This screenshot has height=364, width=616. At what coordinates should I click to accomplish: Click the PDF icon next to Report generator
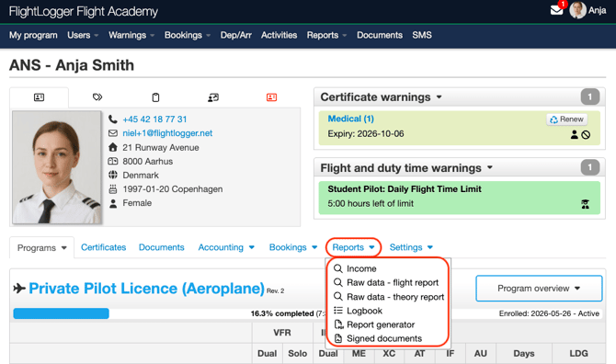338,324
